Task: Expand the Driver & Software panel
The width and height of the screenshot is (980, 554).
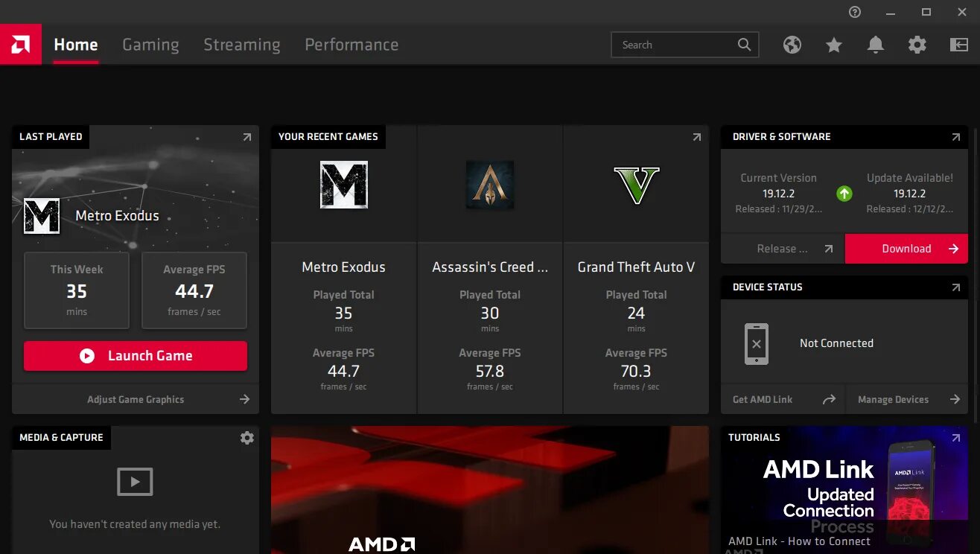Action: (955, 137)
